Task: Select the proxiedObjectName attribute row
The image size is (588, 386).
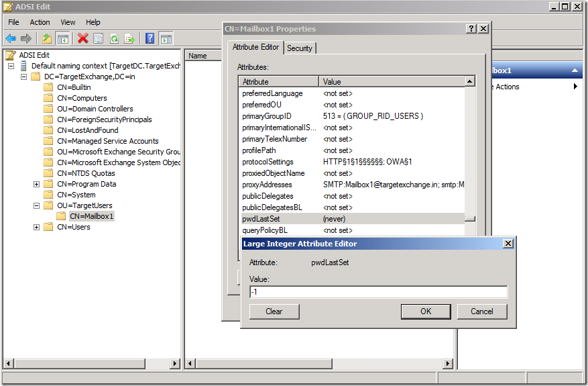Action: point(351,173)
